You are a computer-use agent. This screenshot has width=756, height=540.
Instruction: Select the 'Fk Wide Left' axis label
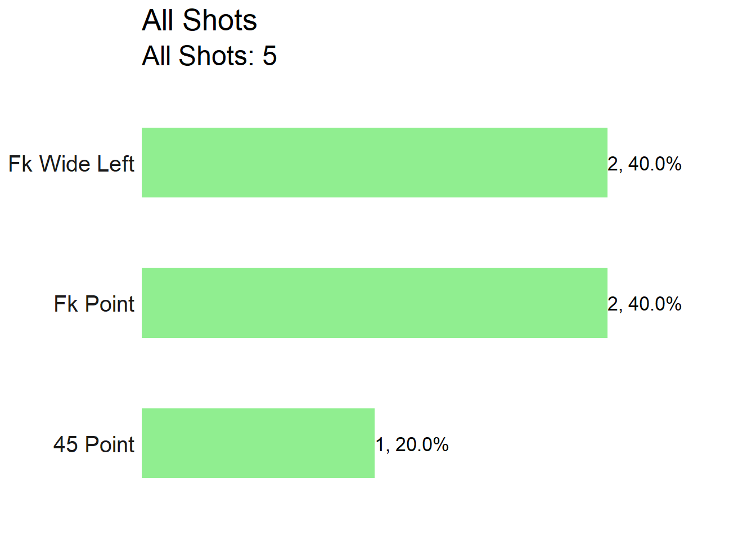pyautogui.click(x=71, y=164)
